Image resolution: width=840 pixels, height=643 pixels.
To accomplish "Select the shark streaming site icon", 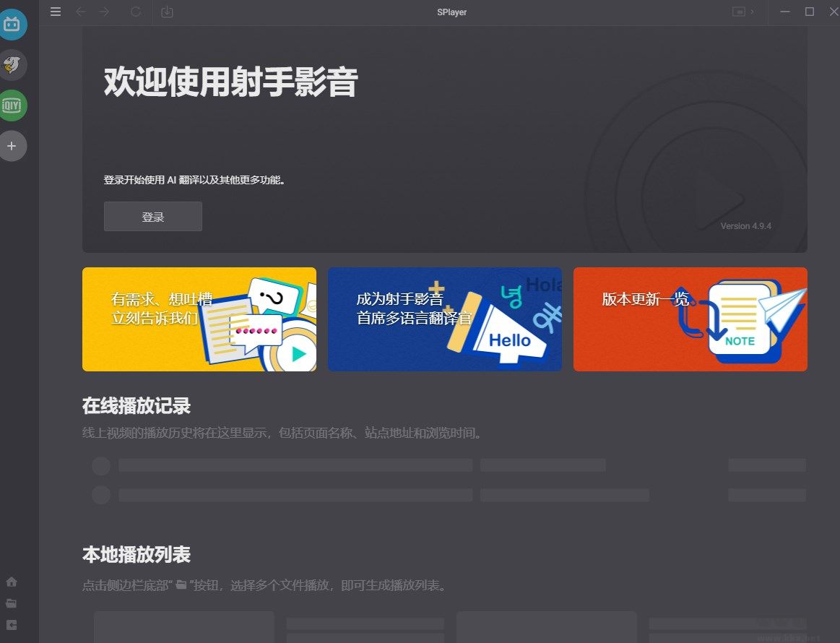I will point(13,64).
